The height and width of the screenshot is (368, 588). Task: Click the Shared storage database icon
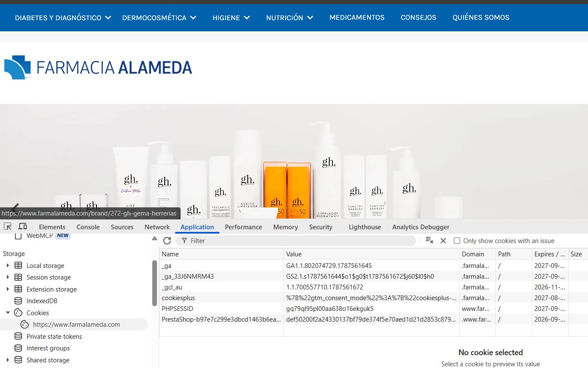(18, 360)
